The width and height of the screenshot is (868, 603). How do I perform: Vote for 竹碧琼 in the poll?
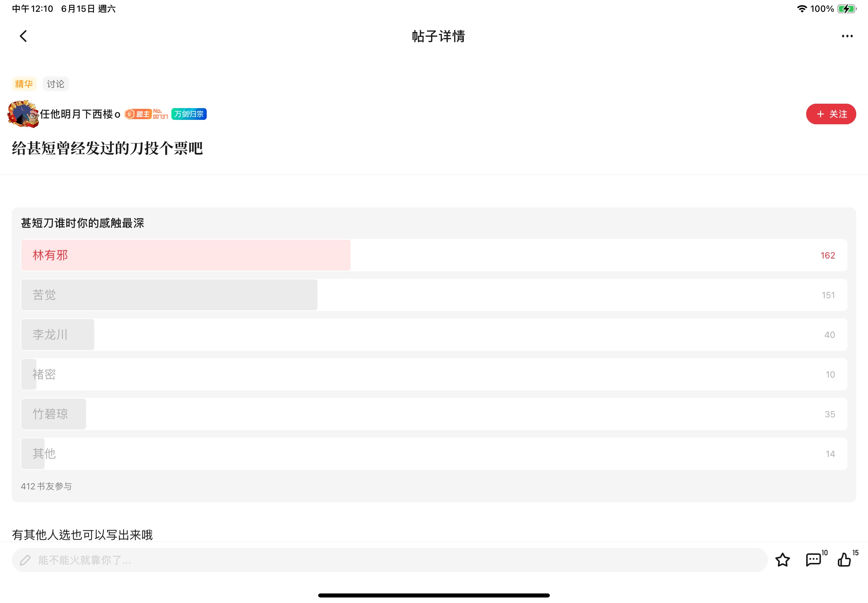pos(434,414)
